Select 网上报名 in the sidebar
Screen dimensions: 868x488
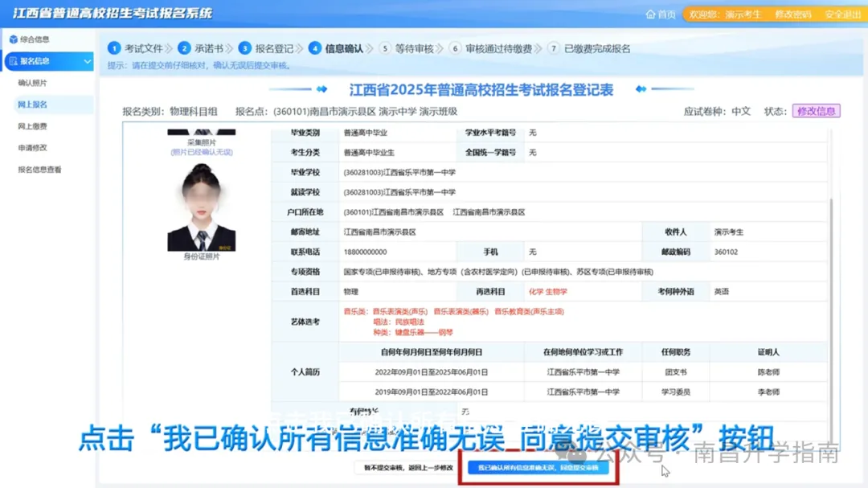pos(33,105)
